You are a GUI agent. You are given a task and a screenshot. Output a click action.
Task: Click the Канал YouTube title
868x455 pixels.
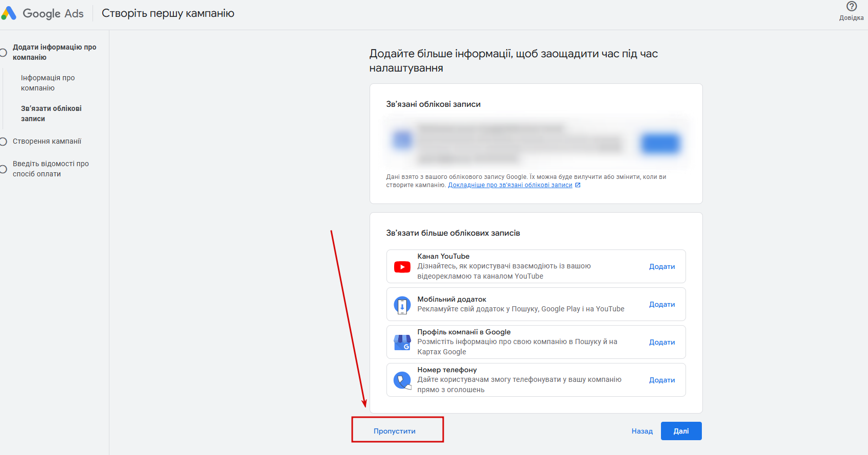pos(443,256)
